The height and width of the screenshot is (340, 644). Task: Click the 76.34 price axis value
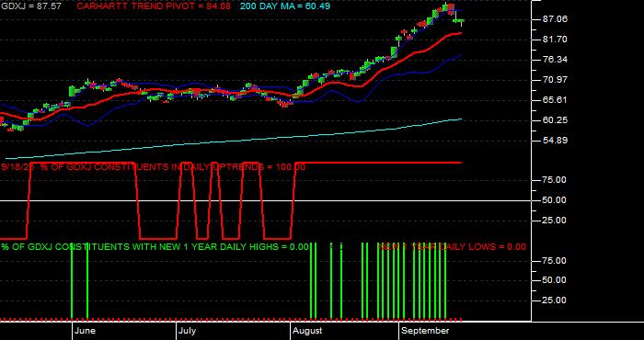click(555, 60)
